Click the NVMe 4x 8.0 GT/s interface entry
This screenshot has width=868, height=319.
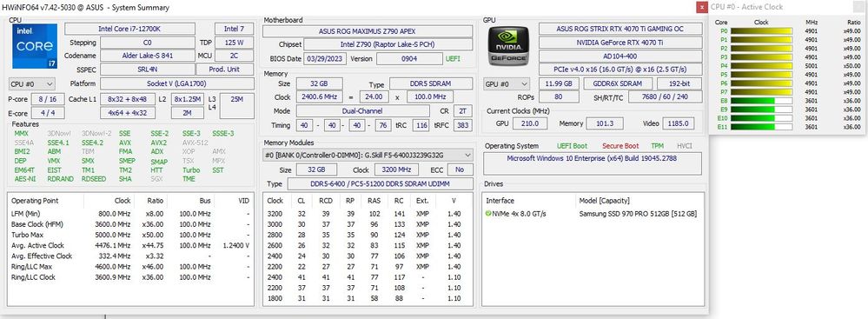click(520, 214)
